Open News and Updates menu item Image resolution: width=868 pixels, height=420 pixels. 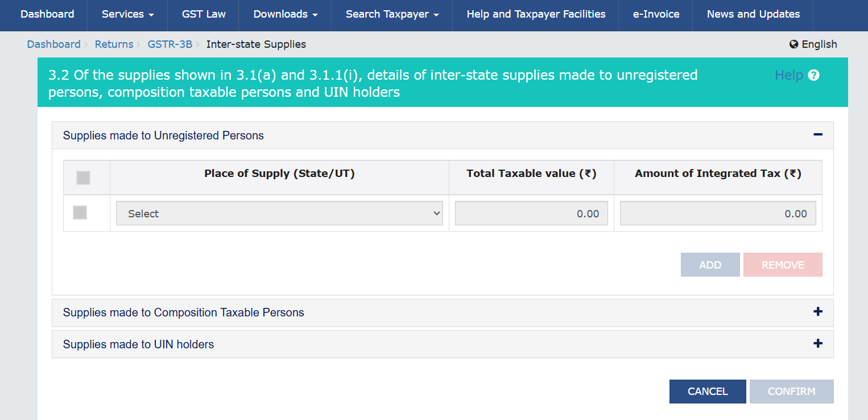(753, 15)
